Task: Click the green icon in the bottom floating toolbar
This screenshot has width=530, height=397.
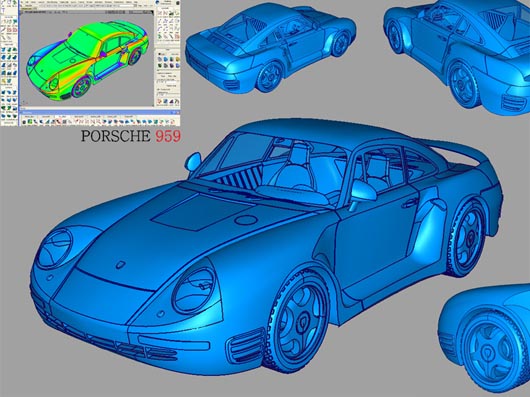Action: 30,121
